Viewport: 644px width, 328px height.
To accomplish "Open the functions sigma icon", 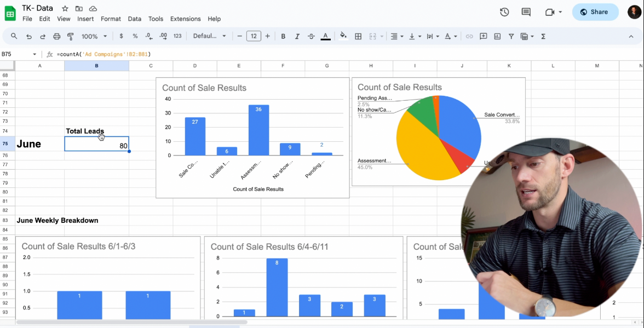I will (543, 36).
